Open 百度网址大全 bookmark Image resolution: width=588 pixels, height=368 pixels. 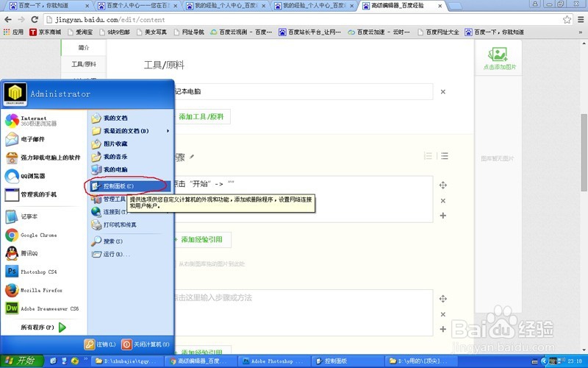click(438, 32)
